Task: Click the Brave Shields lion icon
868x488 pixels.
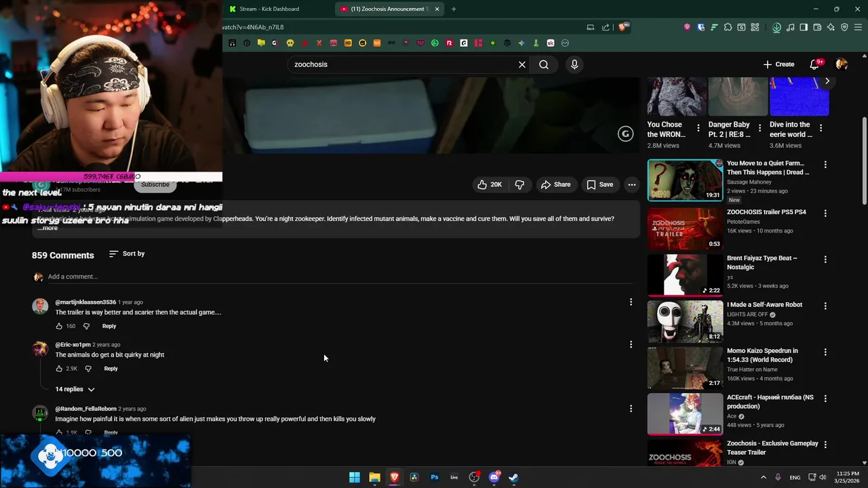Action: (623, 27)
